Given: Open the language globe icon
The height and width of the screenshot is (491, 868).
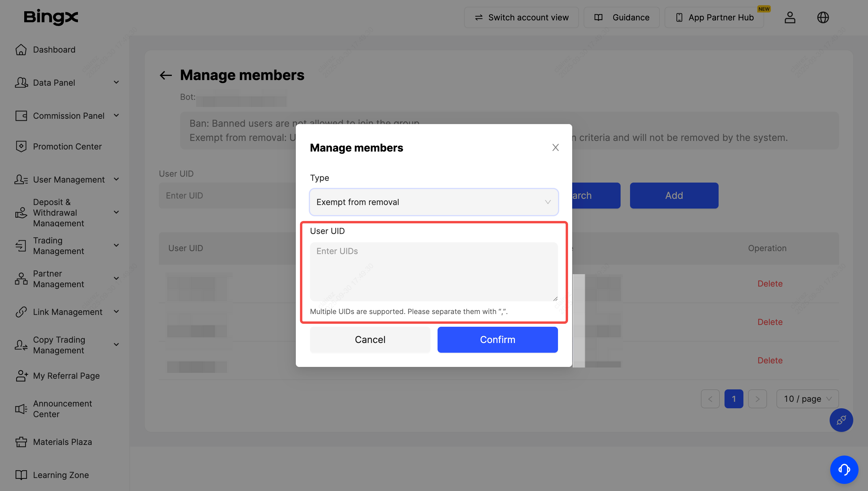Looking at the screenshot, I should (x=823, y=17).
